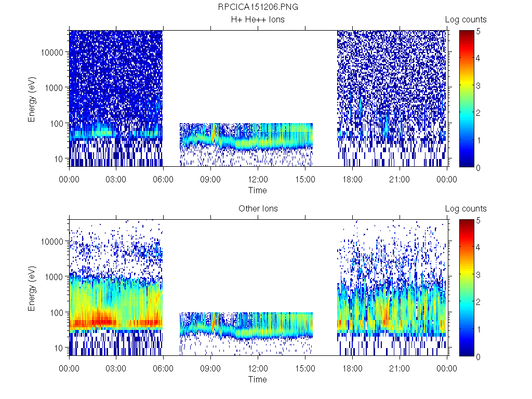Click the 10 energy tick on H+ He++ plot
Viewport: 532px width, 399px height.
59,159
